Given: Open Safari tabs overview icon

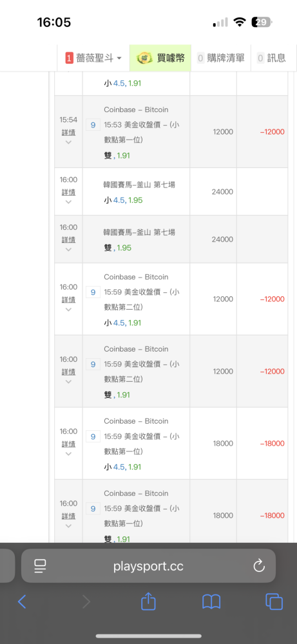Looking at the screenshot, I should pos(274,601).
